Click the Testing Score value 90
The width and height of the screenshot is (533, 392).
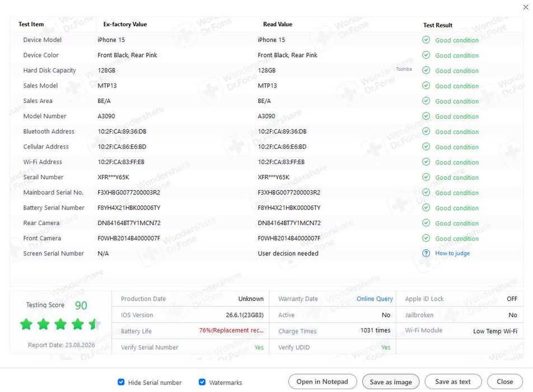[x=81, y=305]
